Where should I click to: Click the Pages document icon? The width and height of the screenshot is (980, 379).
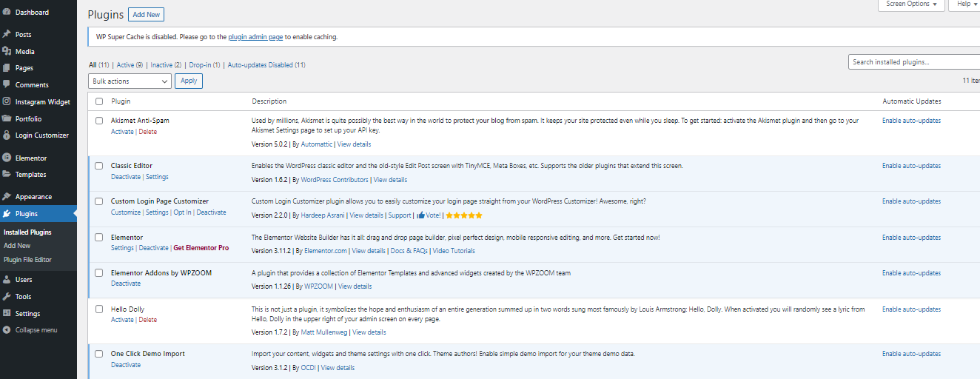7,67
